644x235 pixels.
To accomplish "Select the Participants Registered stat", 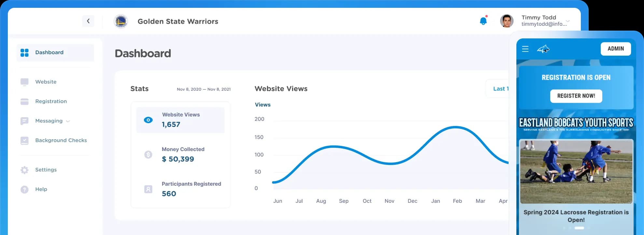I will (x=180, y=189).
